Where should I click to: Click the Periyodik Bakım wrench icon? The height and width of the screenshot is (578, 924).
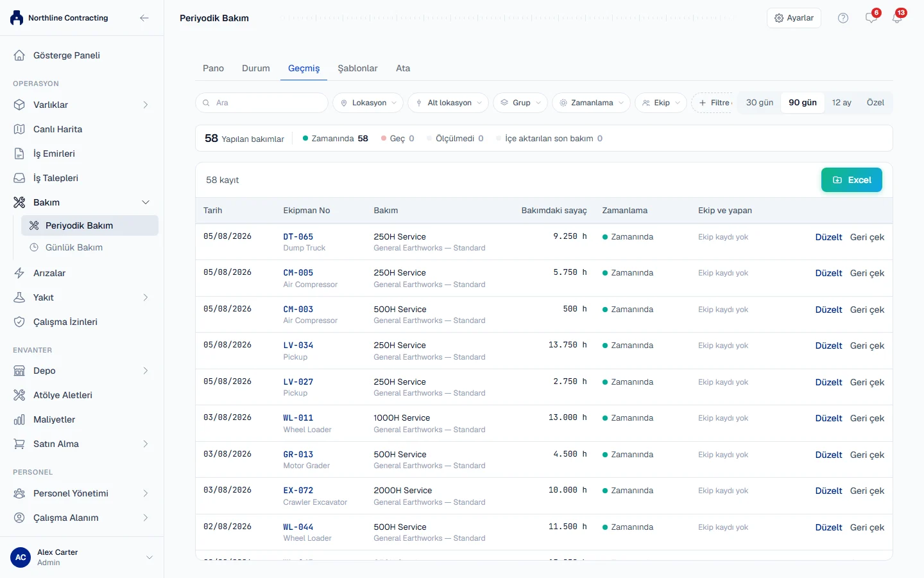coord(34,225)
